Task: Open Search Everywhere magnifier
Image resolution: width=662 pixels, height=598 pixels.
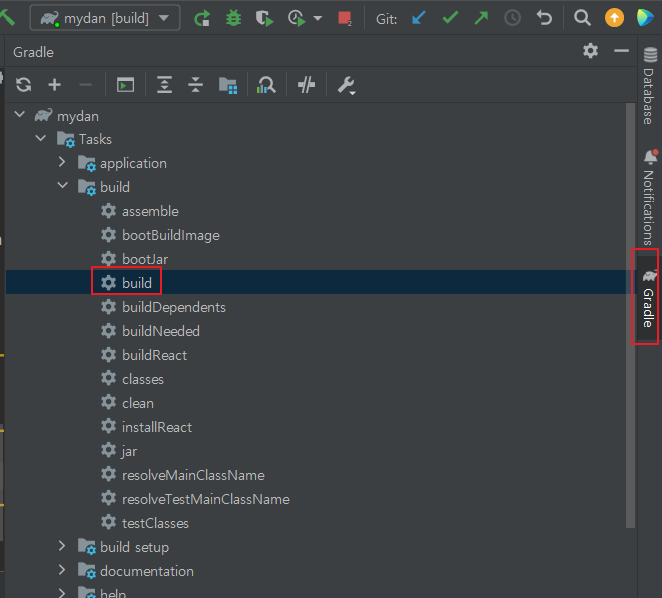Action: (582, 18)
